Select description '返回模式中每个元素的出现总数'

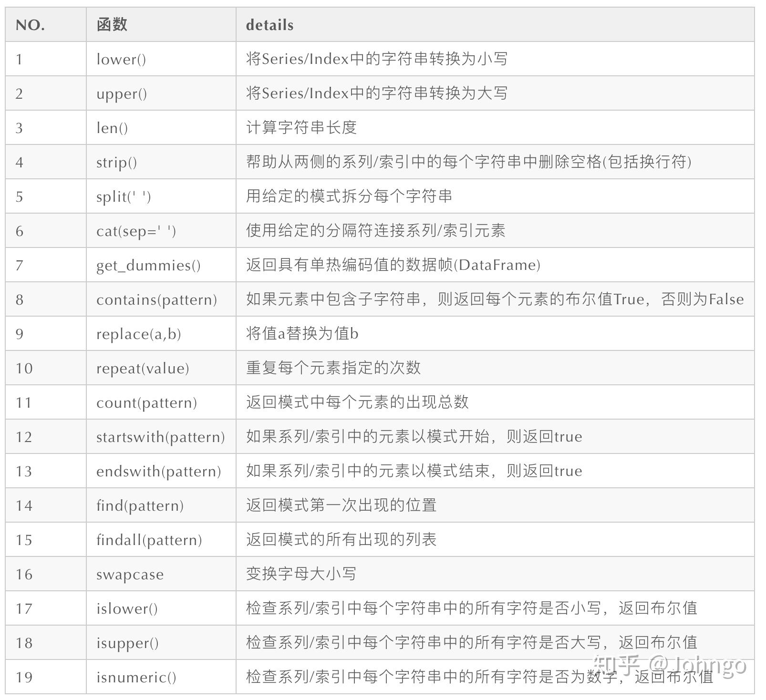click(x=357, y=402)
